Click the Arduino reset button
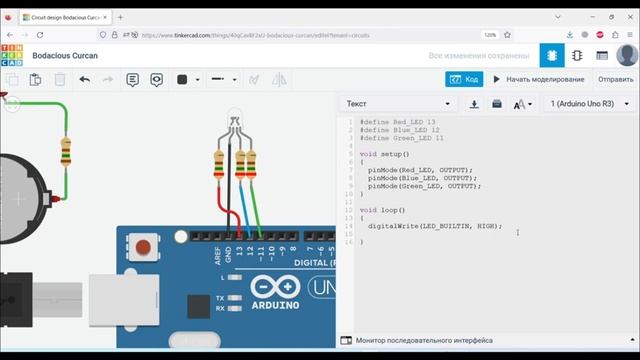Viewport: 640px width, 360px height. point(143,247)
